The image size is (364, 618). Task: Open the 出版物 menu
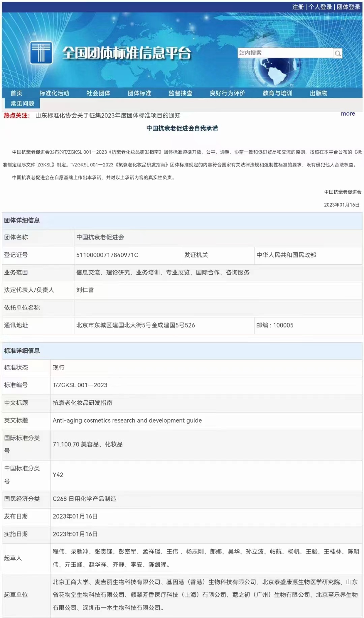tap(319, 93)
